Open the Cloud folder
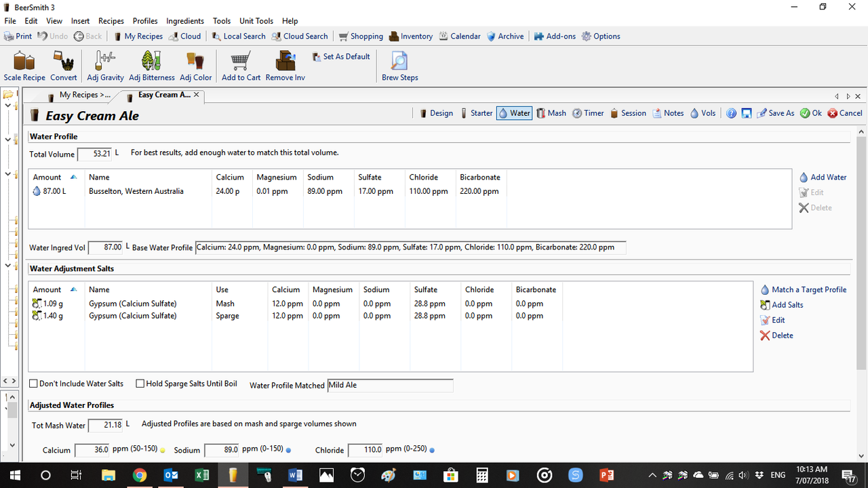Image resolution: width=868 pixels, height=488 pixels. (x=184, y=37)
